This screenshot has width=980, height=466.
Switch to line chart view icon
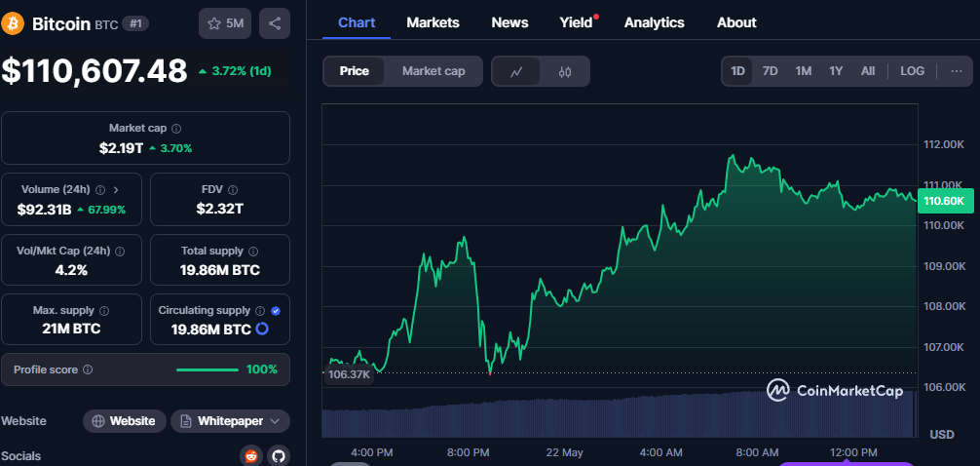tap(516, 71)
